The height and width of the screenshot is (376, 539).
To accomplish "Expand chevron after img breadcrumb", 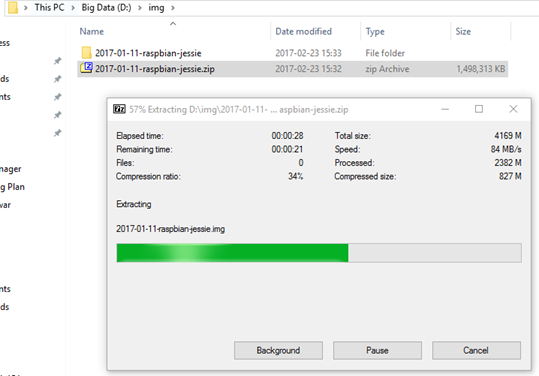I will tap(173, 8).
